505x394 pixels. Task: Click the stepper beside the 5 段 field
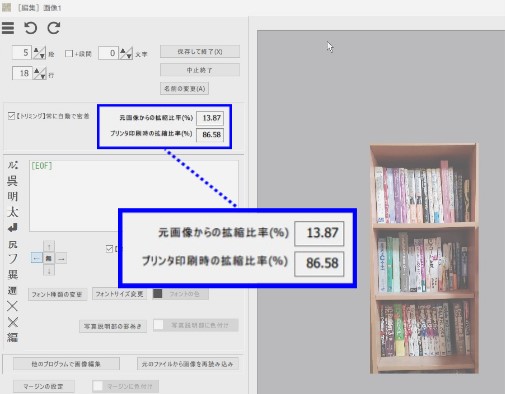[x=39, y=53]
